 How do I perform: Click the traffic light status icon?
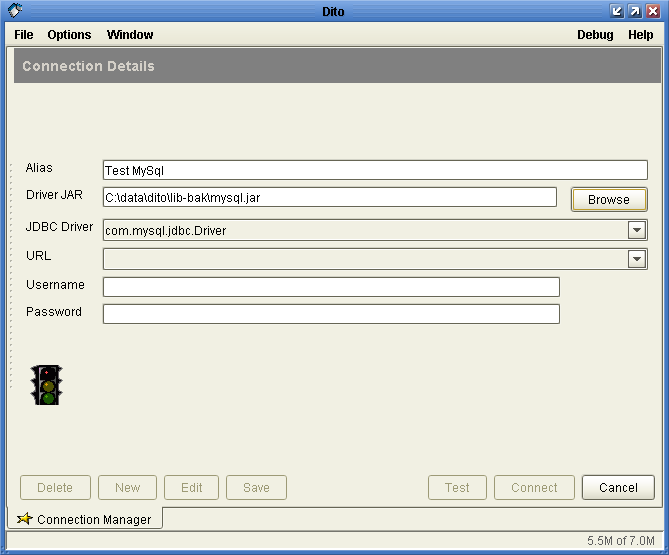[x=46, y=385]
